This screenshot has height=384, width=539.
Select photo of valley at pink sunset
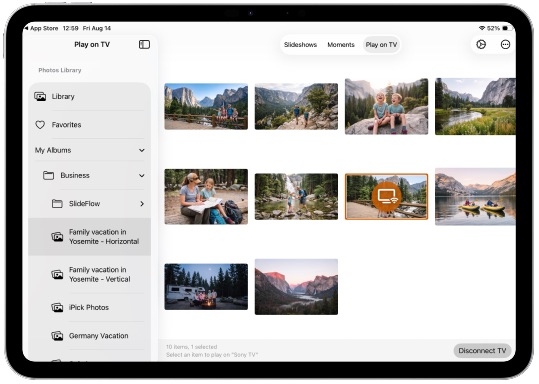[296, 287]
